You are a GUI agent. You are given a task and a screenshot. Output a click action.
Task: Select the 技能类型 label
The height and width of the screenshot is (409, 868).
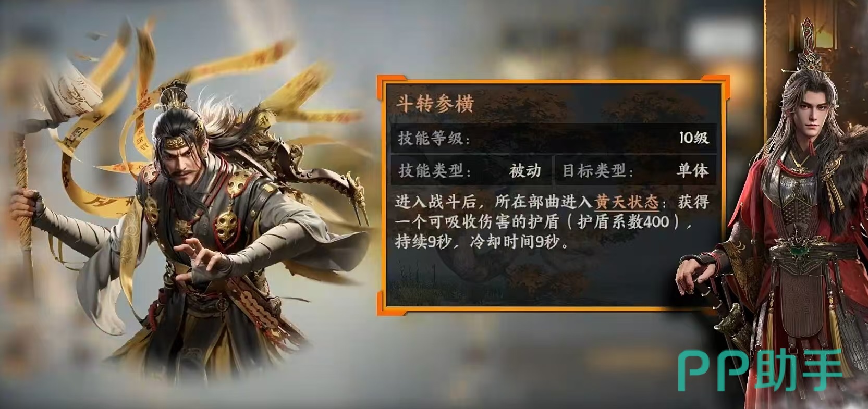click(434, 171)
